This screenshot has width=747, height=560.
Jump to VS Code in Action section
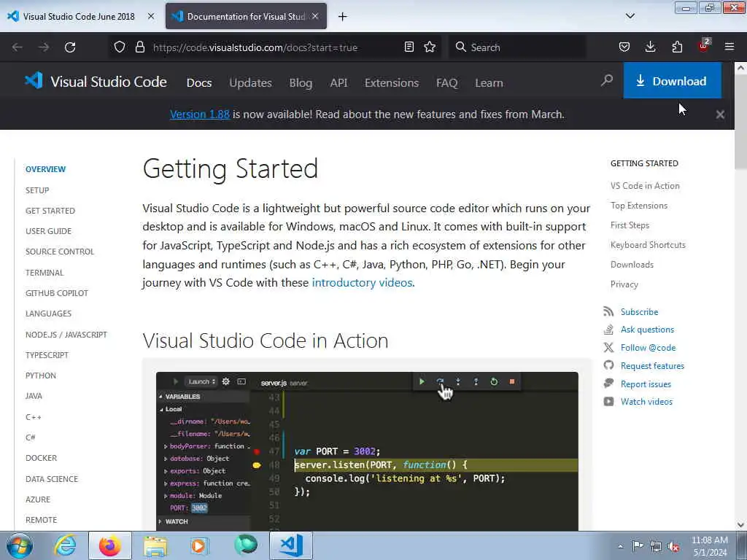tap(645, 186)
